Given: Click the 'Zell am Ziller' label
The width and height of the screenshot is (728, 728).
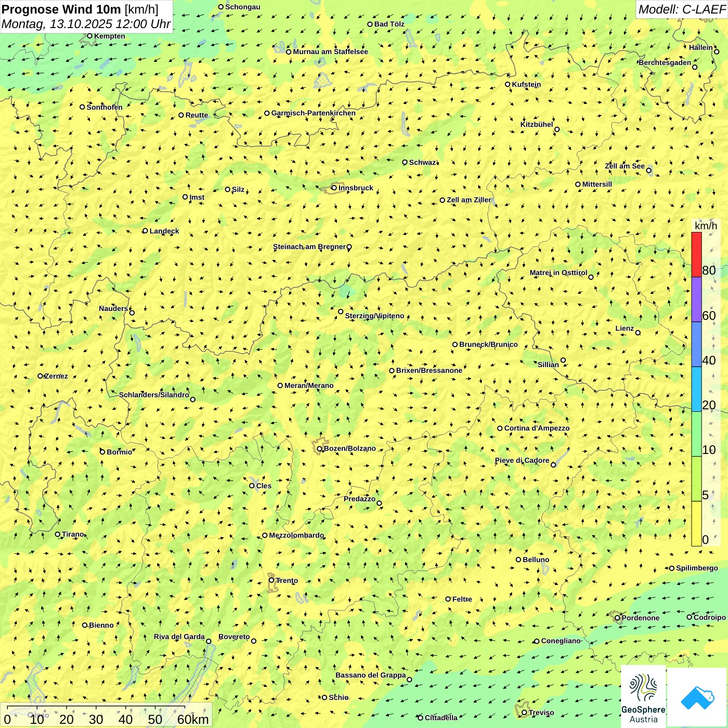Looking at the screenshot, I should pos(469,200).
